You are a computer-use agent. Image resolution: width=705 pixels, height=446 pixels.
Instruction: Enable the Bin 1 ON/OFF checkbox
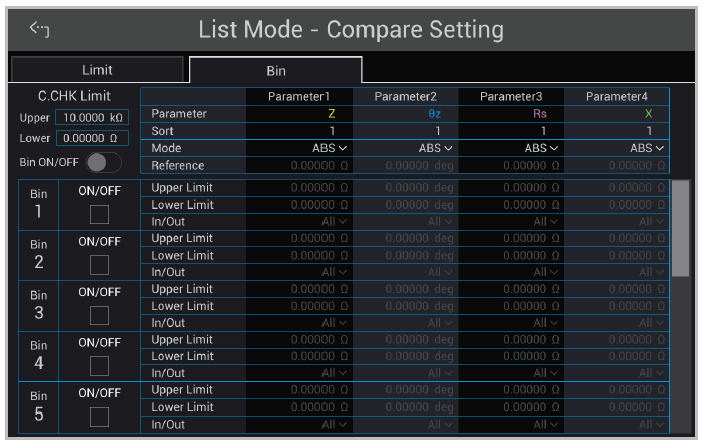[x=99, y=214]
